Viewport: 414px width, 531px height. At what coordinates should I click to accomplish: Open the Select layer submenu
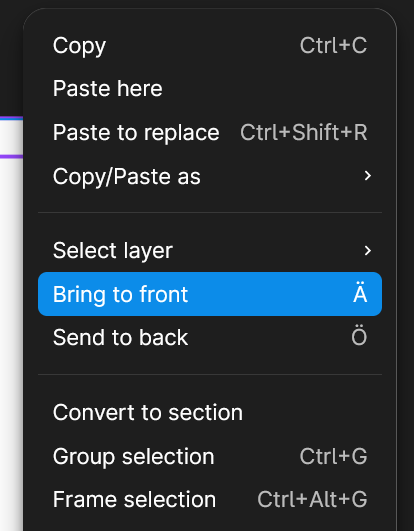point(210,251)
